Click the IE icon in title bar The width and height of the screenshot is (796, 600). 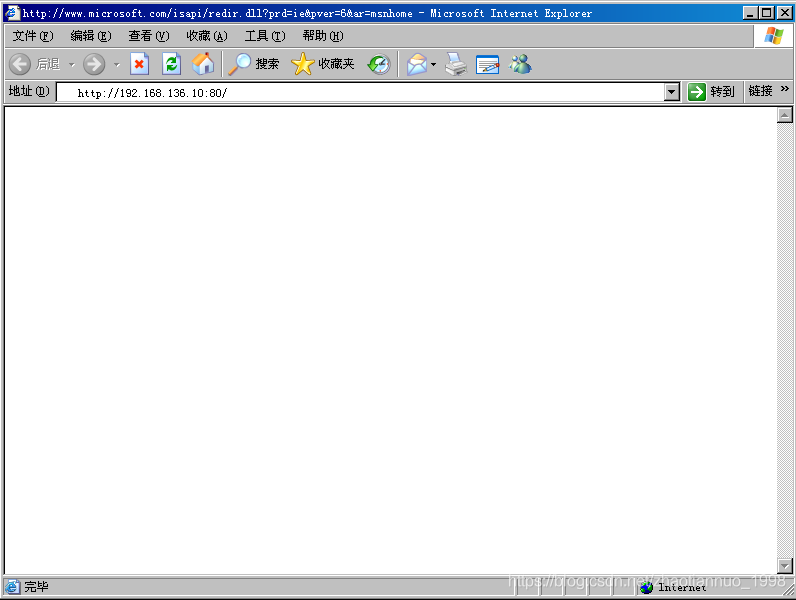(12, 13)
